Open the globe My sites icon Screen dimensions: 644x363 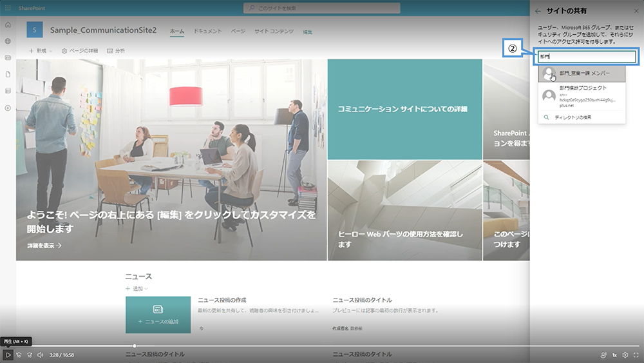[x=8, y=41]
